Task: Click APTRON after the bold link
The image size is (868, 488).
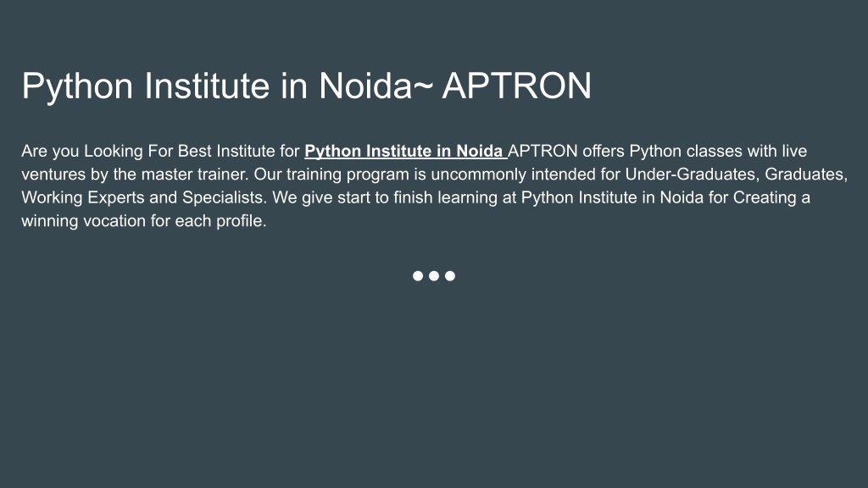Action: coord(542,151)
